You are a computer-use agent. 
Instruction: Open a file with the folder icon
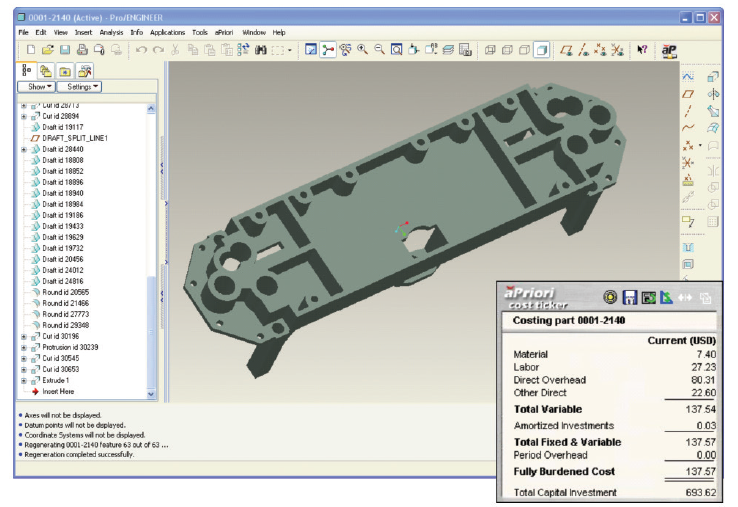pos(48,49)
